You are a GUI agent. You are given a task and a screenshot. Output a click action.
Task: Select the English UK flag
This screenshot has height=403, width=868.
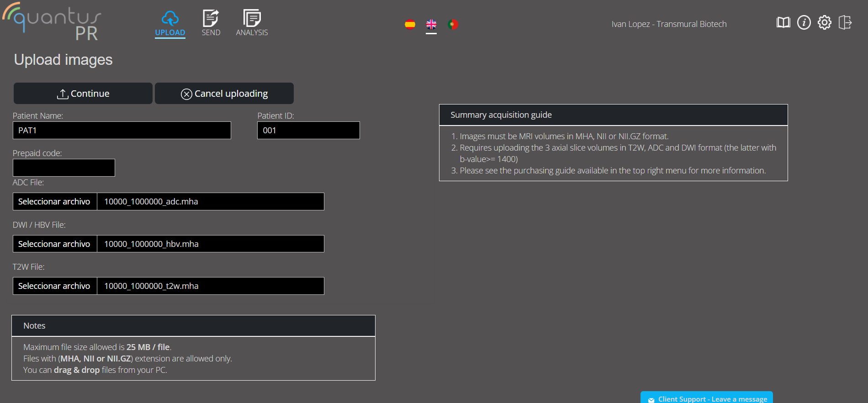click(431, 24)
